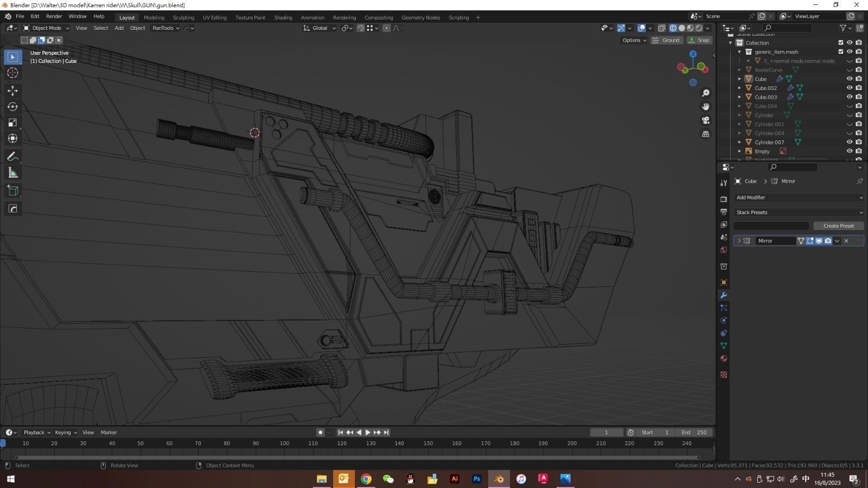Switch to the UV Editing workspace tab
The image size is (868, 488).
[x=215, y=17]
